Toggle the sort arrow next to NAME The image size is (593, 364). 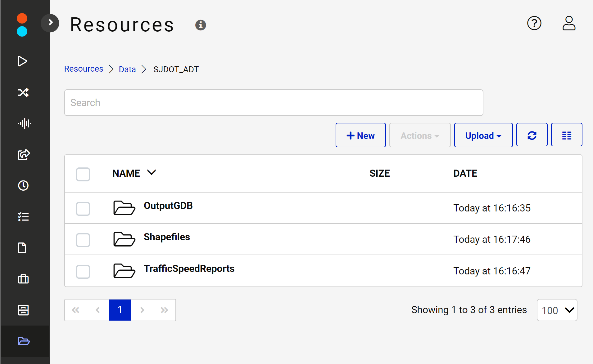(x=152, y=173)
